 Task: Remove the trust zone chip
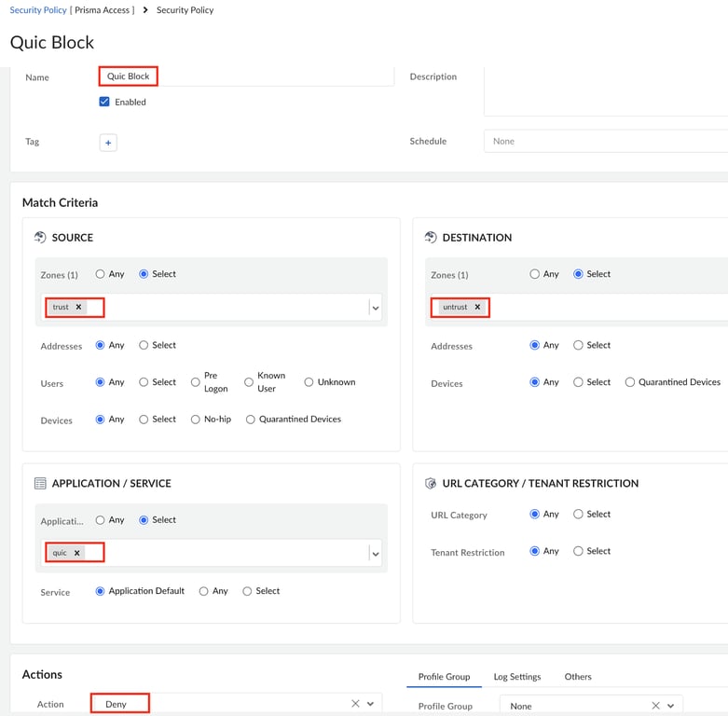click(78, 307)
